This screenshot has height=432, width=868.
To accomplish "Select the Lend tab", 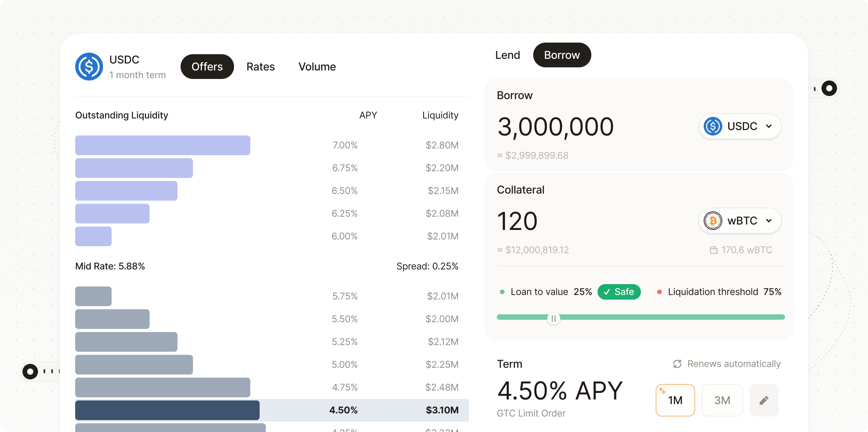I will click(x=508, y=55).
